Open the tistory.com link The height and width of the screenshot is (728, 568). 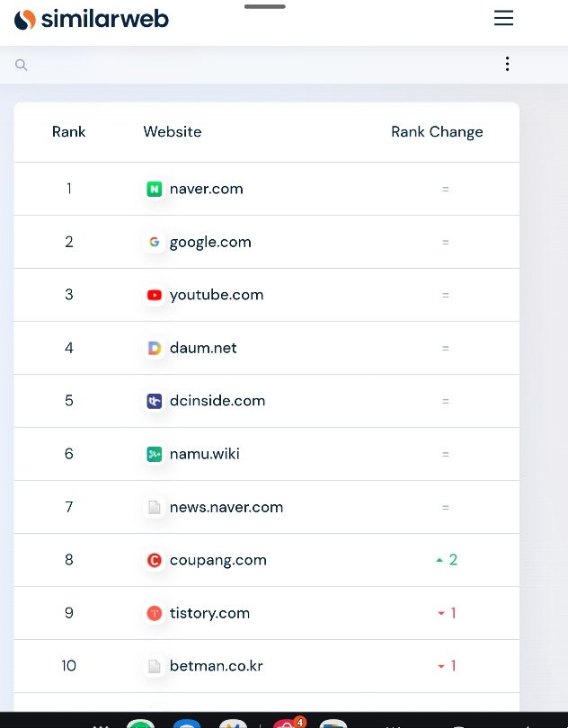[209, 613]
